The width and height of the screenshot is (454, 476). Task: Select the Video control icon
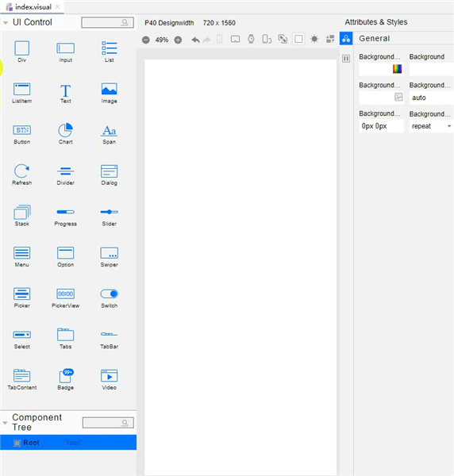click(x=110, y=376)
